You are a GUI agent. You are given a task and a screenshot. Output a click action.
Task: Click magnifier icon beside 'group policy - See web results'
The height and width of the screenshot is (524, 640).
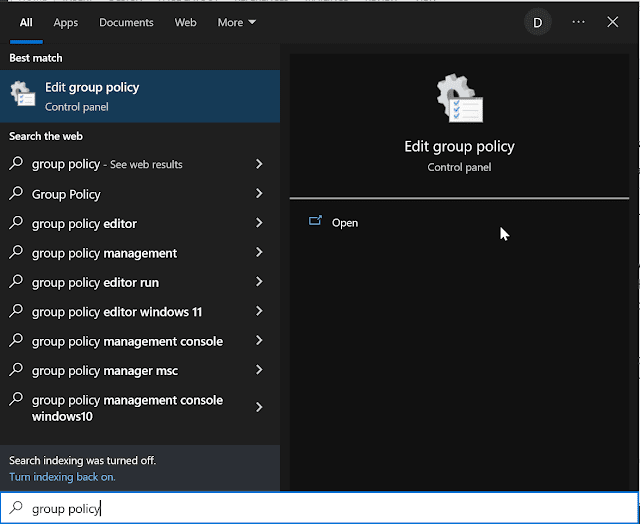(16, 163)
